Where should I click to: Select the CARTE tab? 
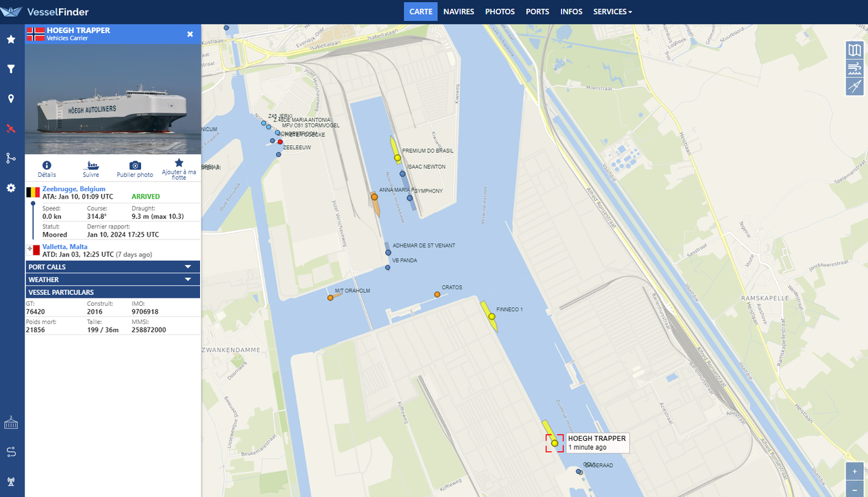tap(421, 12)
